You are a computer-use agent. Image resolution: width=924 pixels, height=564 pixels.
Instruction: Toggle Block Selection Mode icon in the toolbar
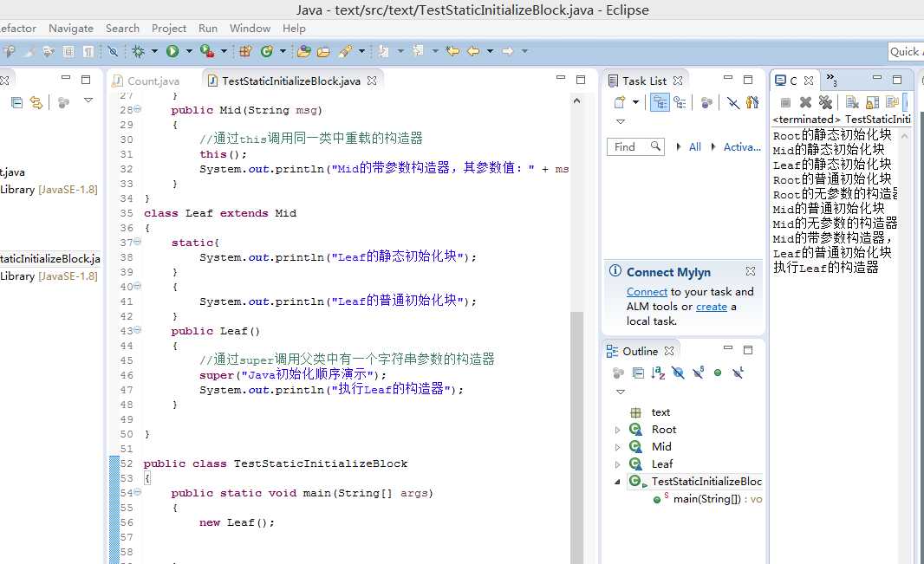point(68,51)
